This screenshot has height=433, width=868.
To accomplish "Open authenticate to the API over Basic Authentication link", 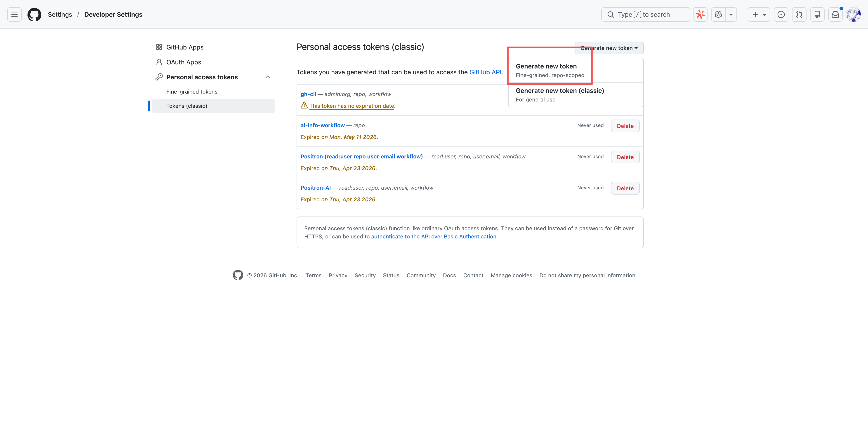I will point(434,237).
